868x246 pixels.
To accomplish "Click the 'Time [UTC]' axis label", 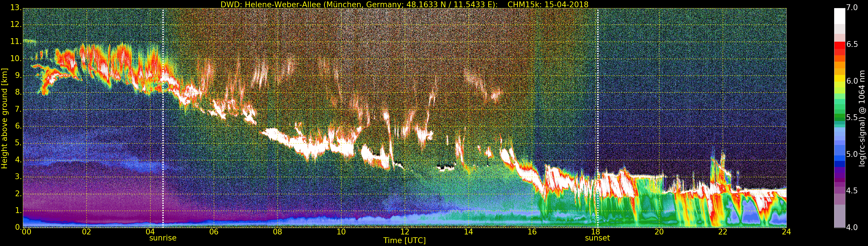I will pyautogui.click(x=404, y=240).
